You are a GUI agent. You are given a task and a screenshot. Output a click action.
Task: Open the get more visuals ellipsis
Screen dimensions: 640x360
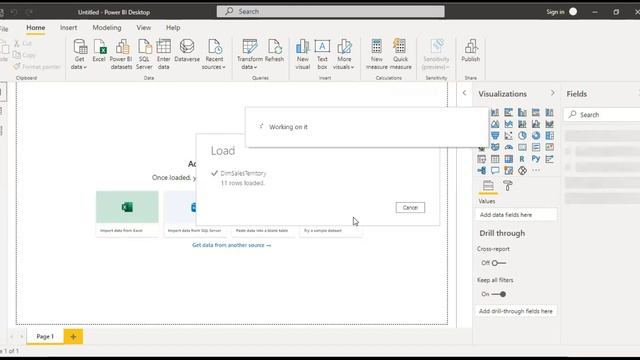point(536,170)
